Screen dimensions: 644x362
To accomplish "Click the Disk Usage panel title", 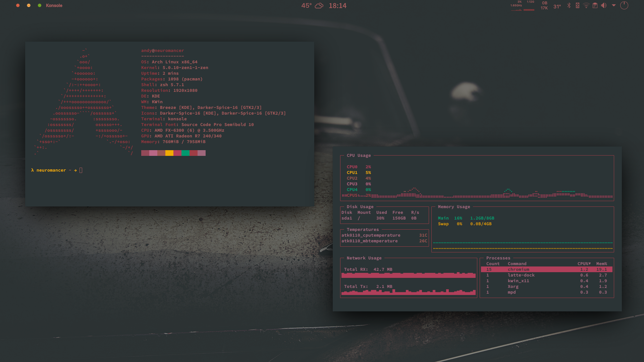I will pyautogui.click(x=360, y=207).
